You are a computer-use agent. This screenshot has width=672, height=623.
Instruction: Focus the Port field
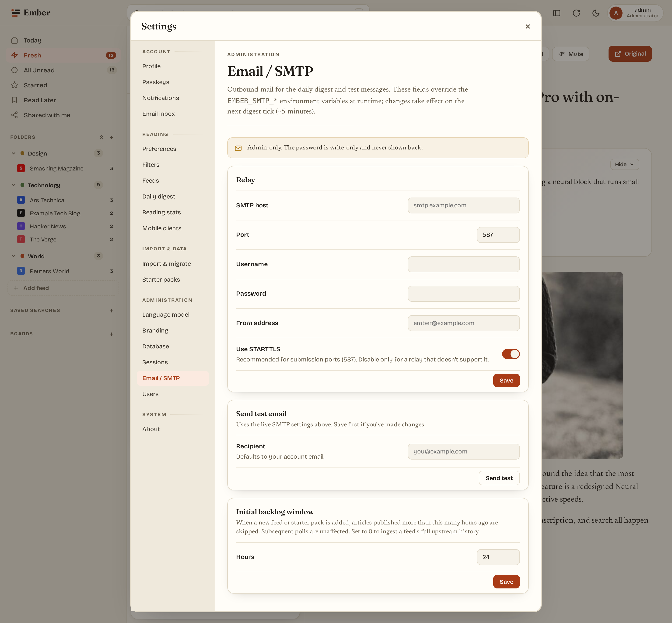(x=498, y=235)
